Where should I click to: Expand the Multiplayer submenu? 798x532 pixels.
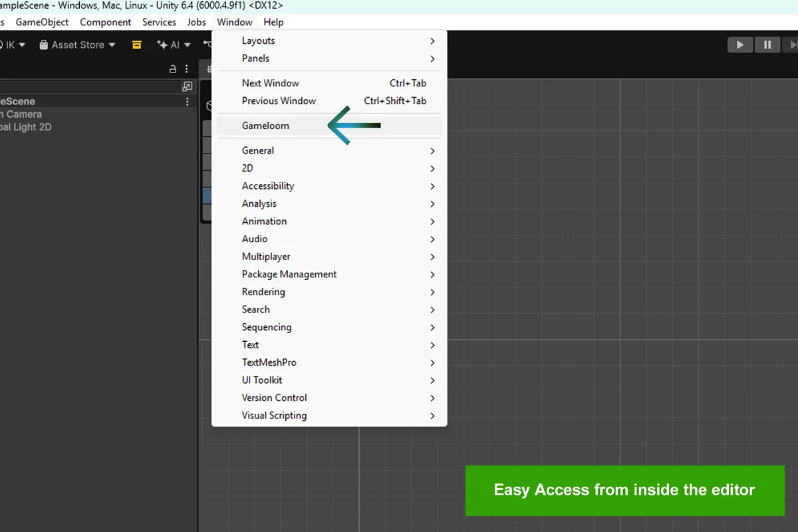329,256
